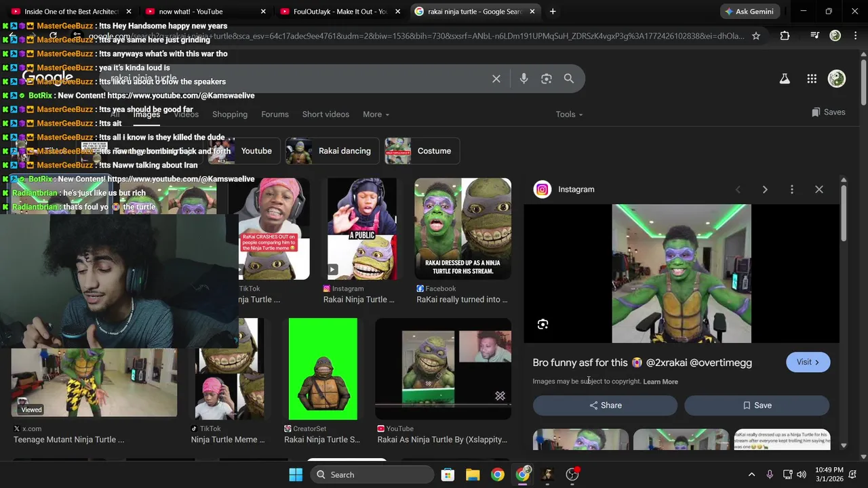This screenshot has width=868, height=488.
Task: Select the Costume suggestion chip
Action: (422, 151)
